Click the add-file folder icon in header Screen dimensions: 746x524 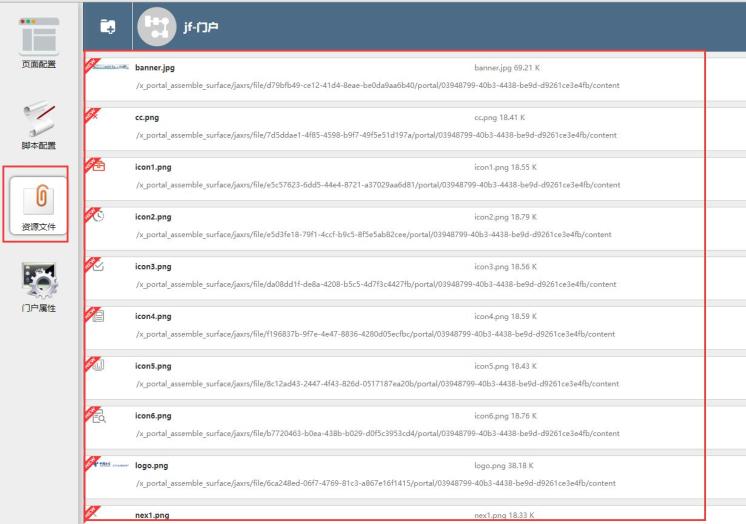pos(108,26)
